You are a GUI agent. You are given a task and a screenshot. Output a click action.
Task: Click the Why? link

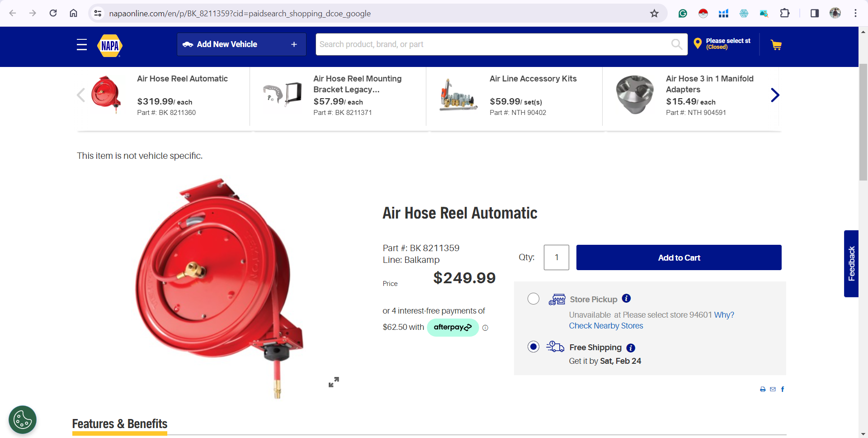(x=724, y=315)
